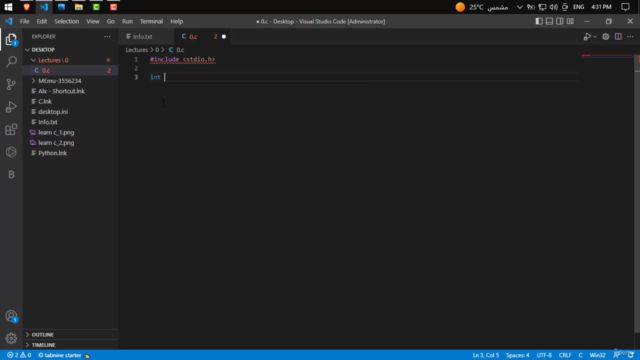Open the Extensions view
The width and height of the screenshot is (640, 360).
[x=11, y=129]
